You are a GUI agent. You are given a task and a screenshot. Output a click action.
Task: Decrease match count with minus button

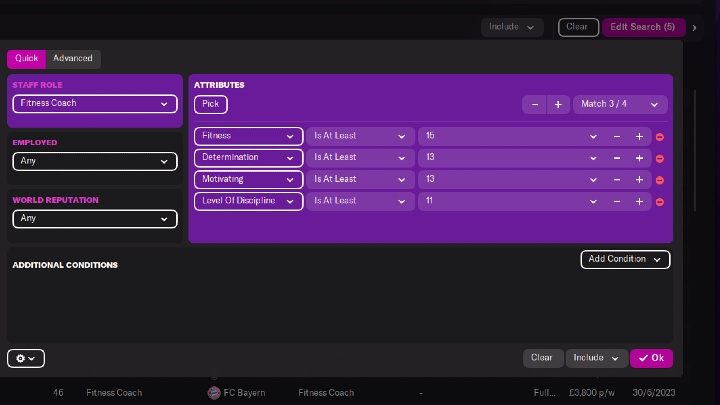[535, 104]
